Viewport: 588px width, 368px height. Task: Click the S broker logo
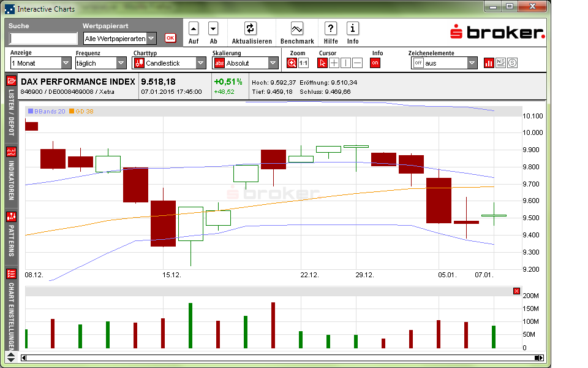[497, 32]
